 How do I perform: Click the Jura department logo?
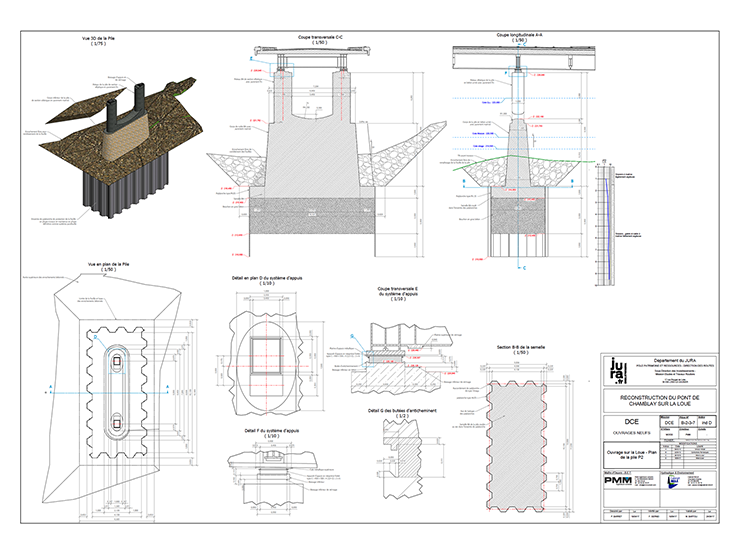pyautogui.click(x=614, y=369)
